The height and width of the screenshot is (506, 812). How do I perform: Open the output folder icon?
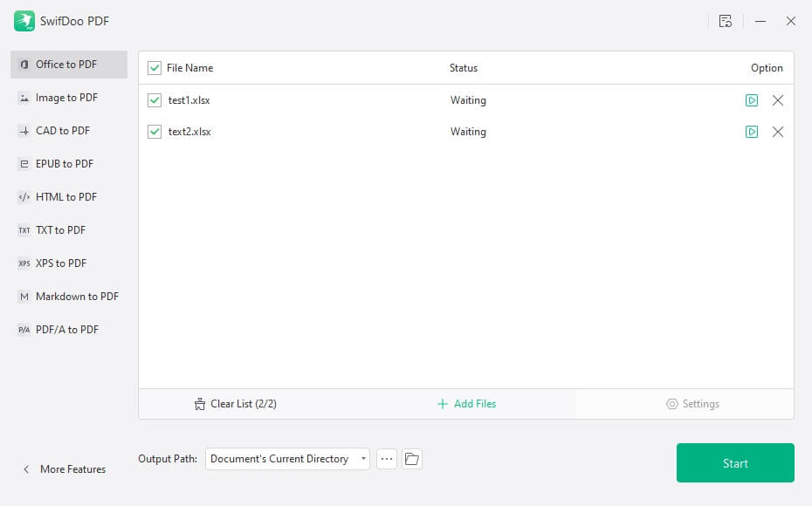[x=412, y=459]
